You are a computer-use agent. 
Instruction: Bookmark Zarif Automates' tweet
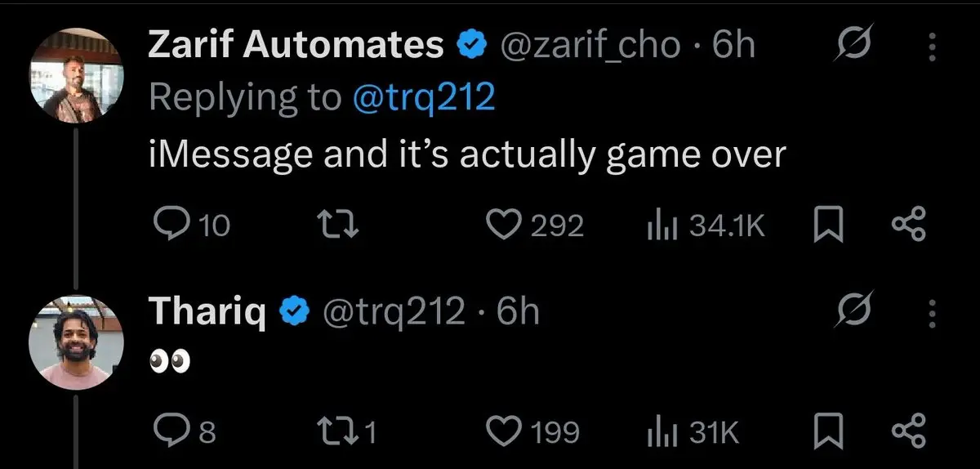click(829, 225)
